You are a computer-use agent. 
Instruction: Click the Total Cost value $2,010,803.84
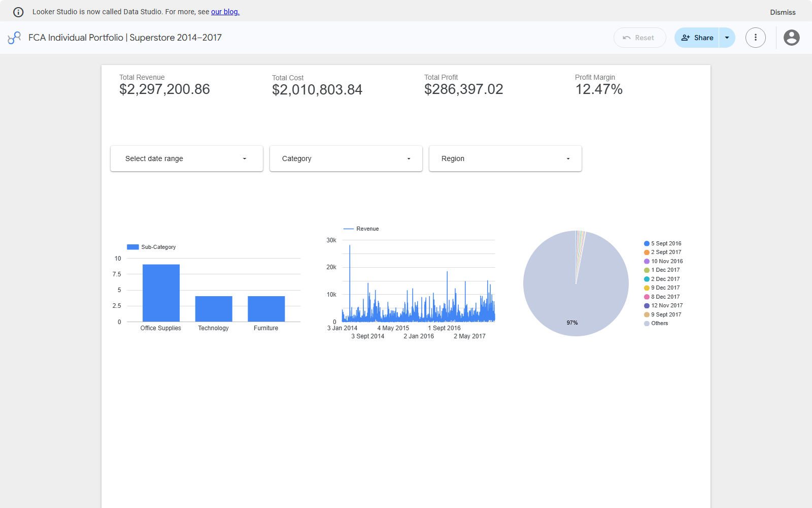click(x=317, y=90)
